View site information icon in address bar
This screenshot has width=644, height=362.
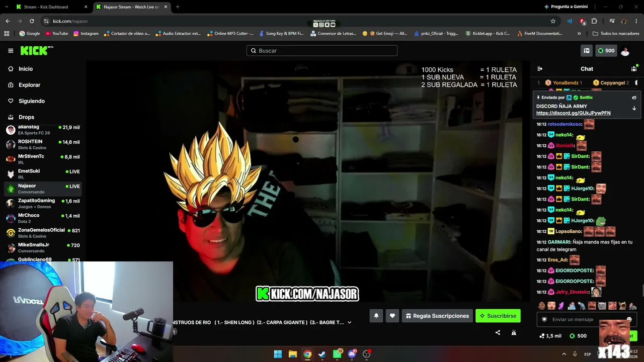click(46, 21)
